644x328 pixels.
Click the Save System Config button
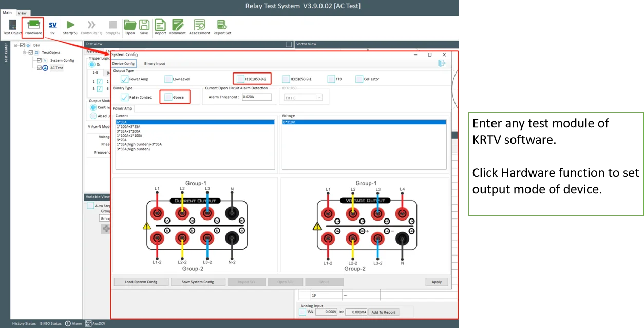[198, 282]
